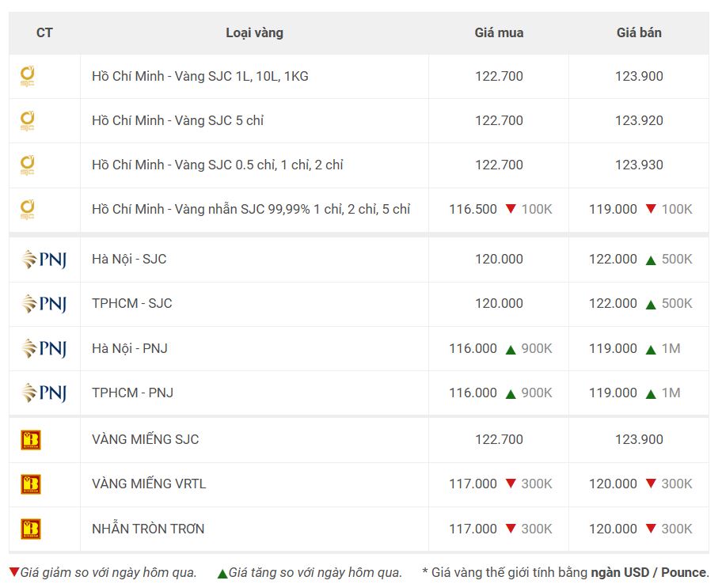Screen dimensions: 722x588
Task: Click SJC logo in Vàng nhẫn SJC 99,99% row
Action: tap(27, 210)
